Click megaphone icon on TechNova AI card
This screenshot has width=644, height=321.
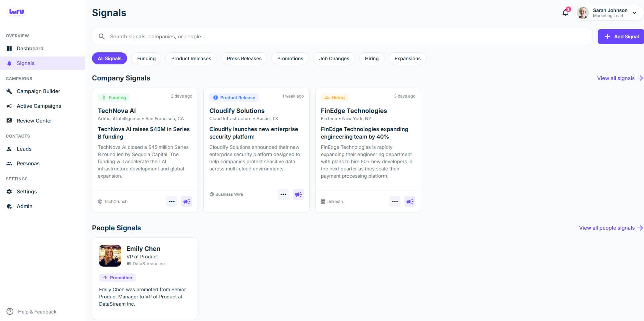coord(187,202)
